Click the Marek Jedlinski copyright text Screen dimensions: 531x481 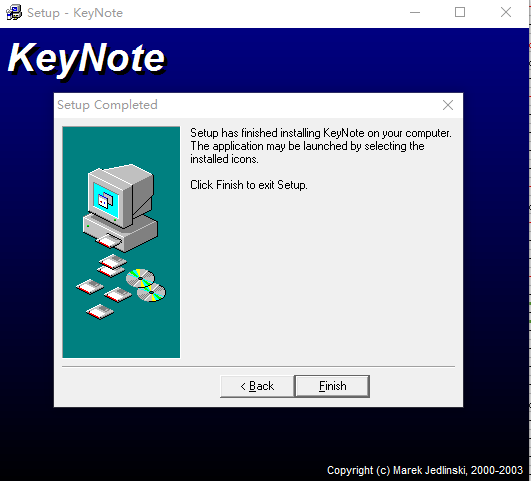[x=425, y=470]
